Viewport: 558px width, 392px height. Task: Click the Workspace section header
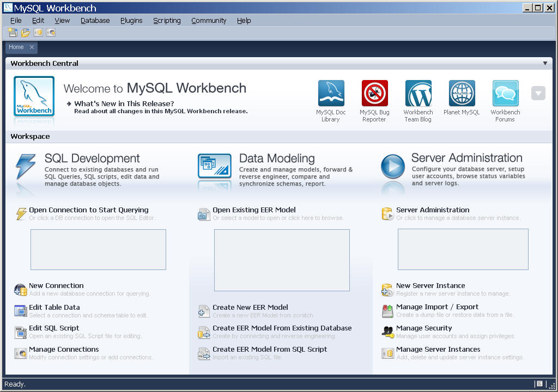279,137
